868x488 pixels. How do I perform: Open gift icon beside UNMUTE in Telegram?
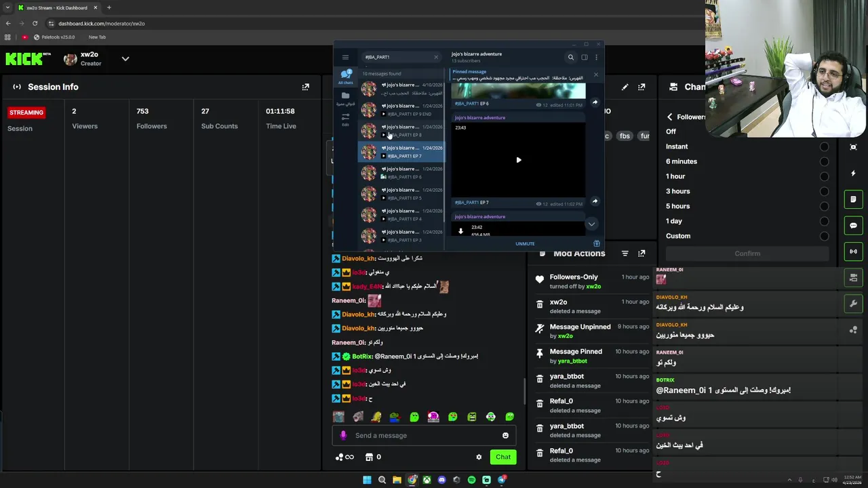click(x=596, y=243)
